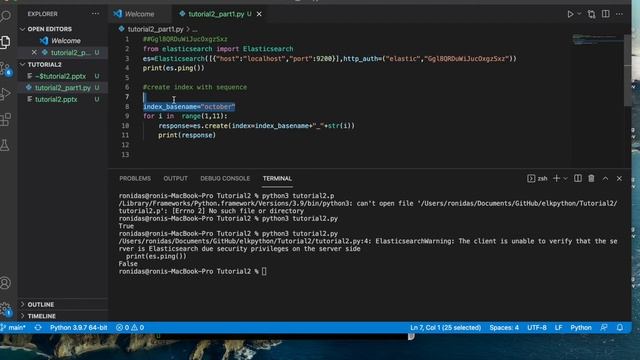The width and height of the screenshot is (640, 360).
Task: Close the terminal panel
Action: click(x=619, y=179)
